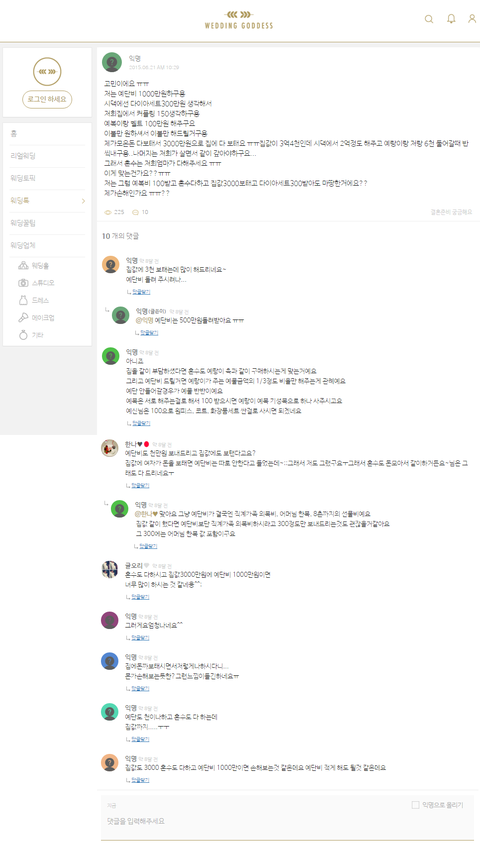Open search using the magnifier icon

[429, 19]
